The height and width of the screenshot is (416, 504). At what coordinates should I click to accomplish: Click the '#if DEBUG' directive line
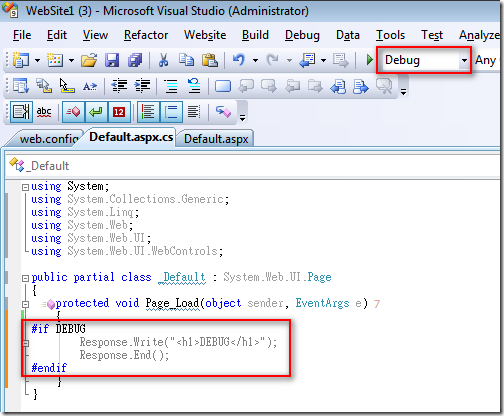click(58, 329)
